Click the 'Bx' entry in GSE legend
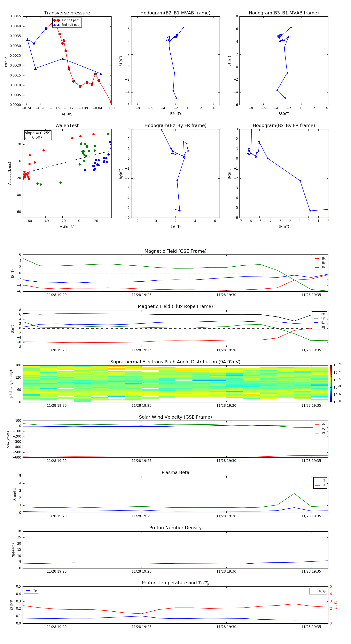This screenshot has width=351, height=644. 320,259
